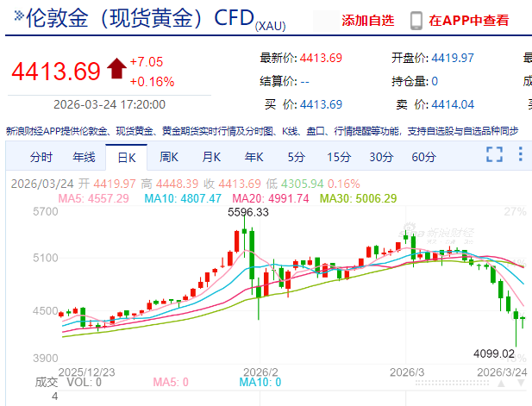Screen dimensions: 532x406
Task: Switch to the 15分 interval tab
Action: [339, 157]
